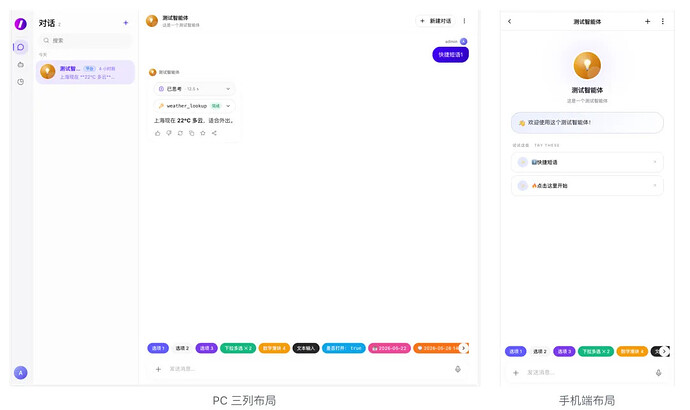Click the orange slider-value chip in PC layout
This screenshot has height=410, width=690.
tap(274, 348)
